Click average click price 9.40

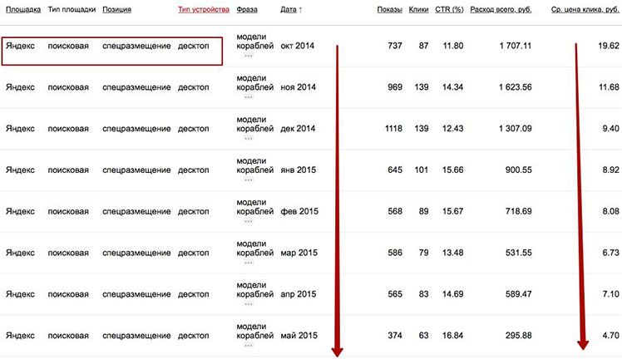(x=611, y=129)
